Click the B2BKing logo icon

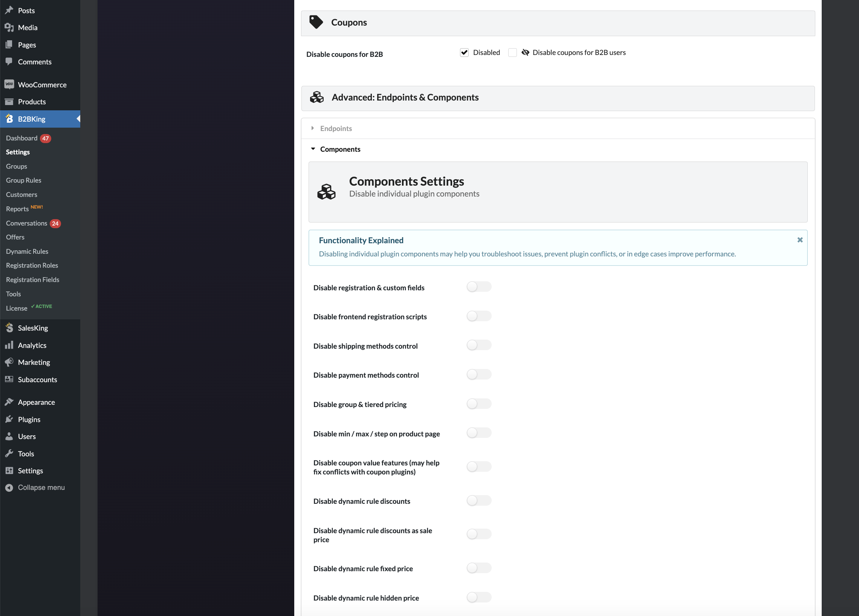(x=9, y=119)
